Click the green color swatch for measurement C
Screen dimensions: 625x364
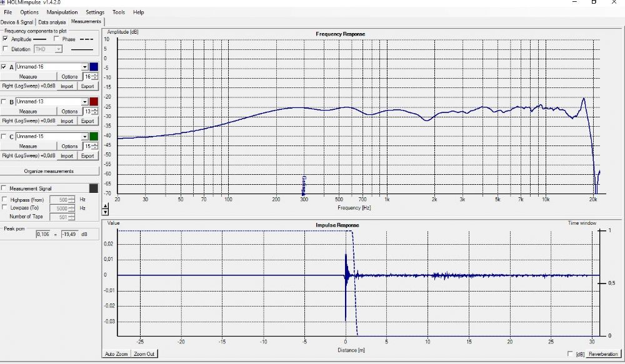click(x=94, y=137)
